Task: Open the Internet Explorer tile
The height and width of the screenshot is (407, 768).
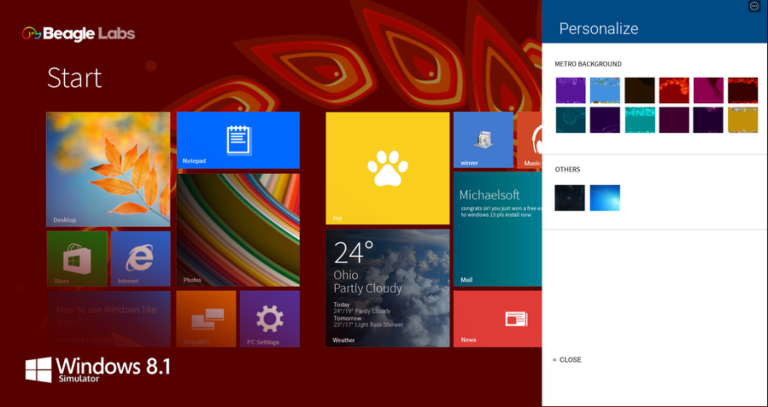Action: (141, 259)
